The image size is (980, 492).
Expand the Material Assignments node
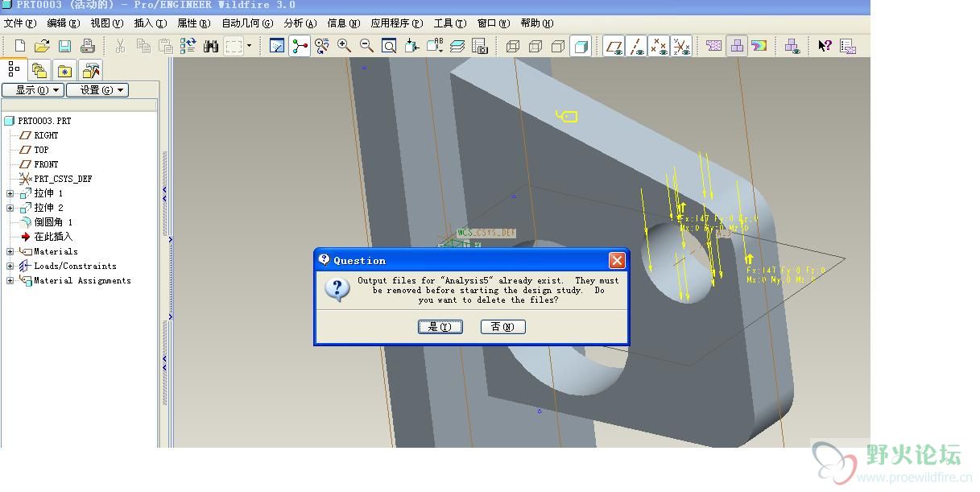tap(10, 280)
